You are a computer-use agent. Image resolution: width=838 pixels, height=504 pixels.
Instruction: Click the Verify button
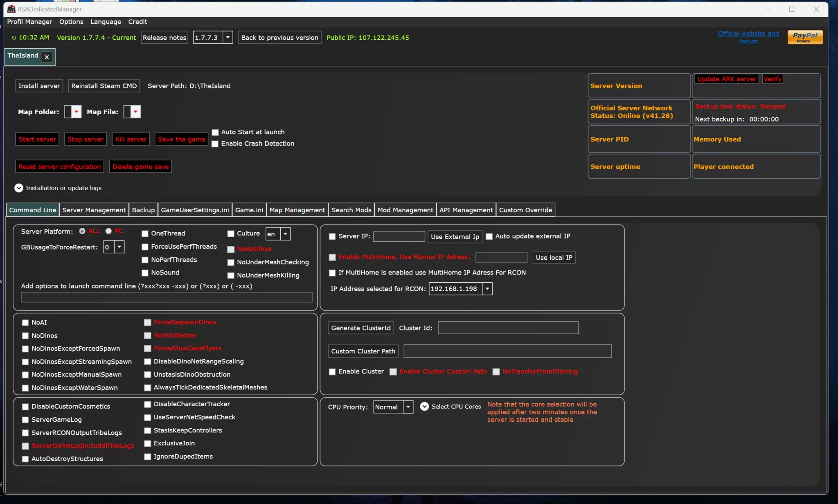(773, 79)
